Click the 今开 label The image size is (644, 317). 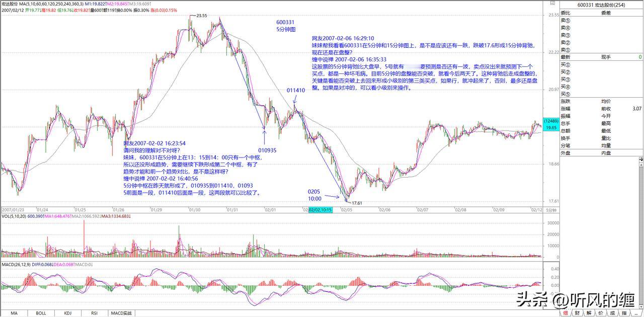coord(606,116)
